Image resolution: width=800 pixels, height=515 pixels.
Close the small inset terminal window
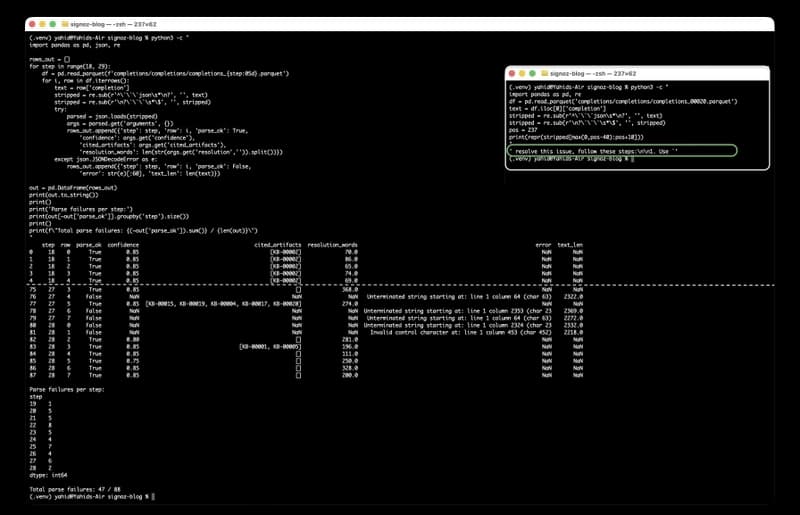pyautogui.click(x=512, y=73)
